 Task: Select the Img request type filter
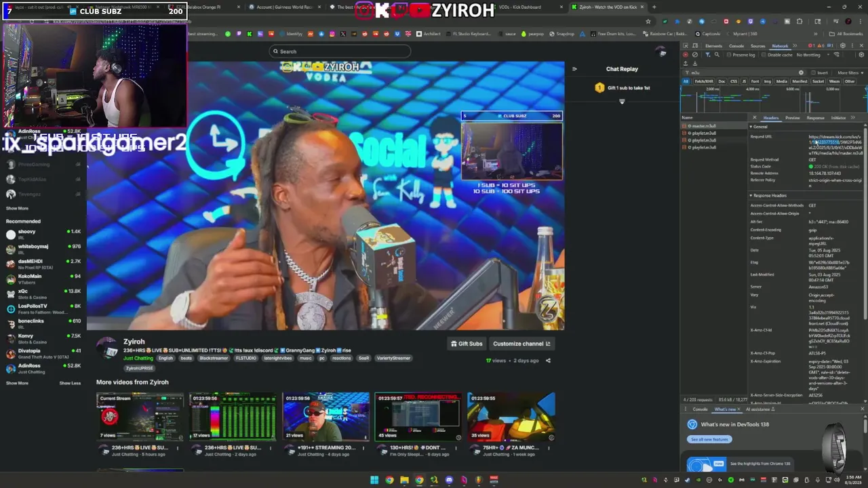pos(767,81)
